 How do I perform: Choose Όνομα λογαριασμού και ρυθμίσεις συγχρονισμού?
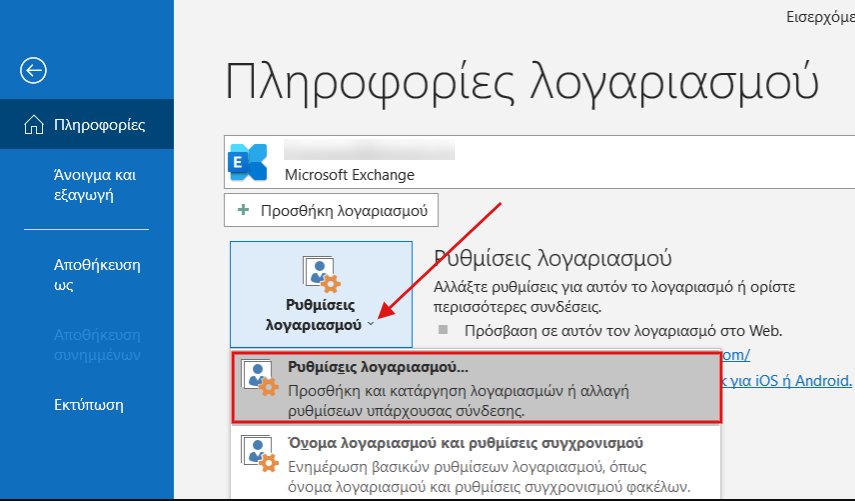pyautogui.click(x=465, y=442)
